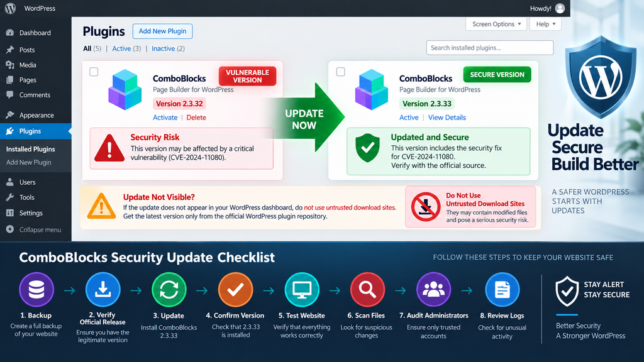Click the Test Website monitor icon
This screenshot has height=362, width=644.
pyautogui.click(x=302, y=290)
